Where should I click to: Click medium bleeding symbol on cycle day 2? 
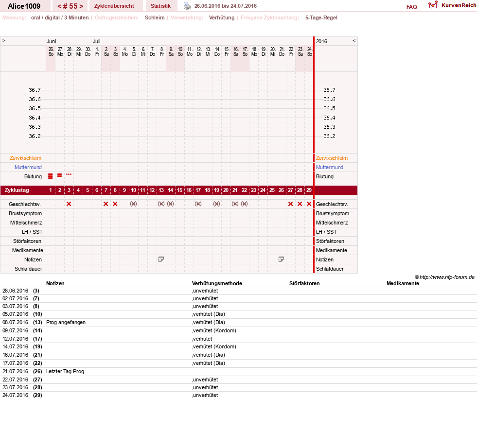click(x=60, y=175)
